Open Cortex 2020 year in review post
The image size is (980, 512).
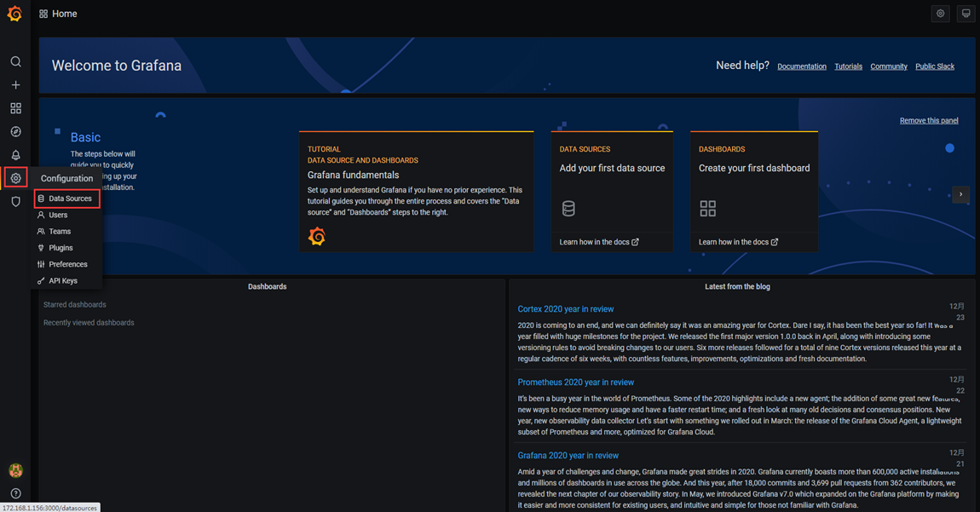(566, 309)
